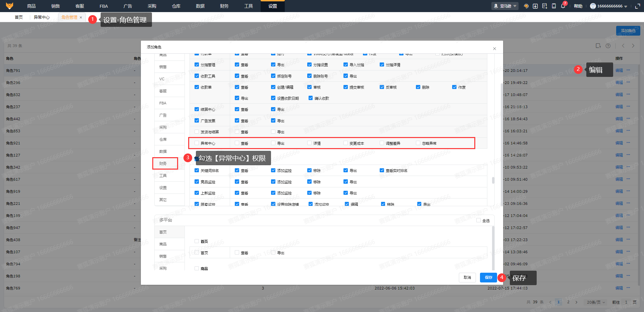Close the 添加角色 dialog

click(494, 49)
